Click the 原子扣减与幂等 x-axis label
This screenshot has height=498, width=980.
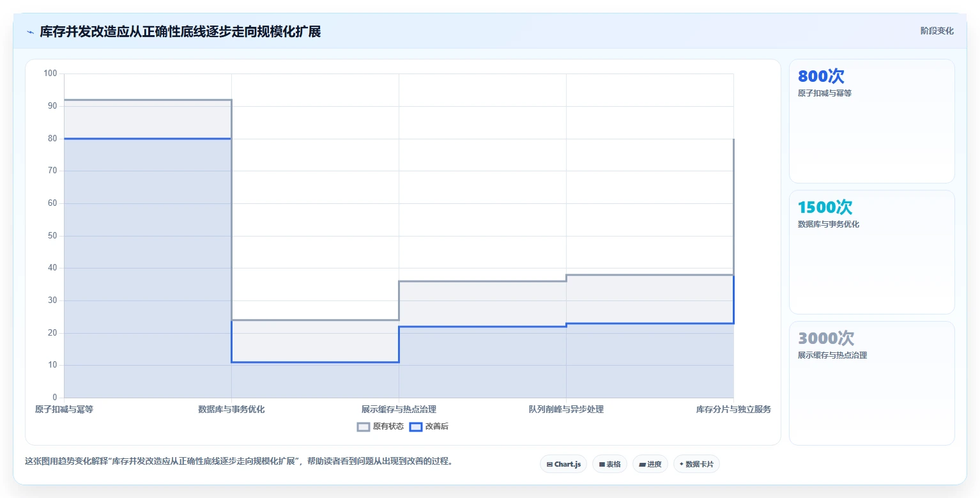(x=64, y=409)
